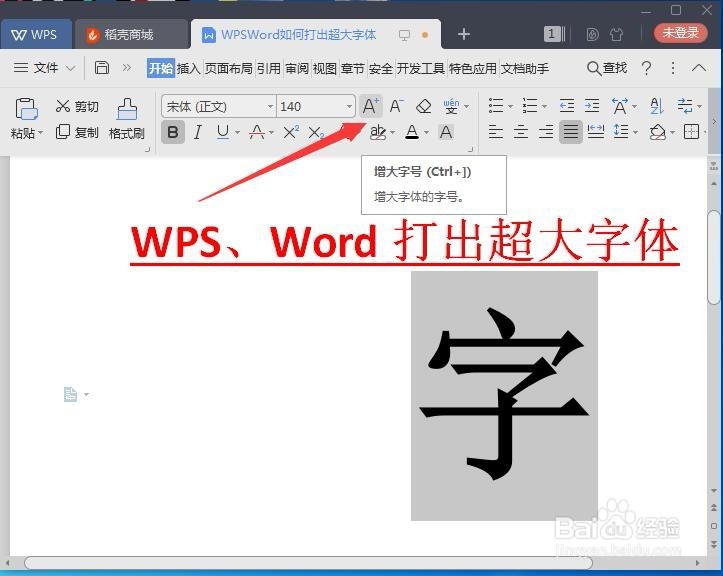
Task: Switch to the 引用 (References) tab
Action: (269, 68)
